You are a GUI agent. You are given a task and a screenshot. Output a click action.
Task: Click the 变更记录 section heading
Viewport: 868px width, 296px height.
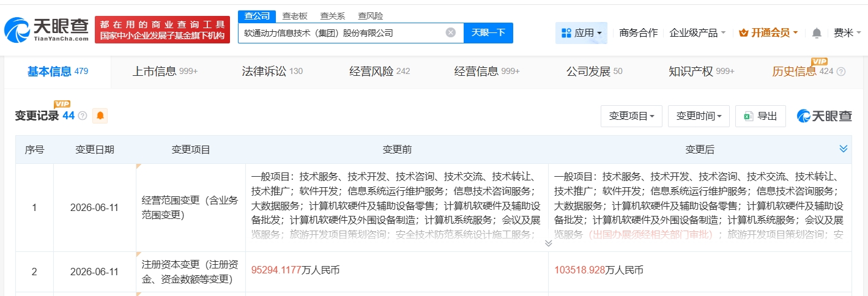click(37, 116)
